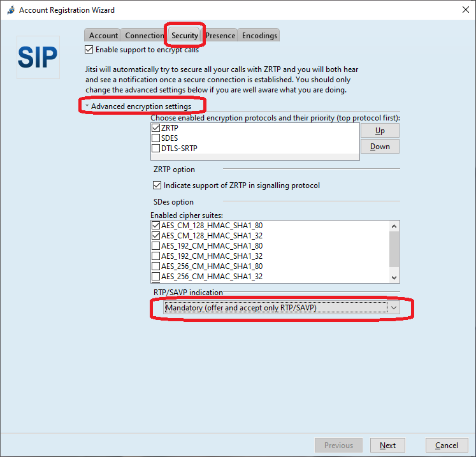Switch to the Account tab
476x457 pixels.
tap(103, 36)
